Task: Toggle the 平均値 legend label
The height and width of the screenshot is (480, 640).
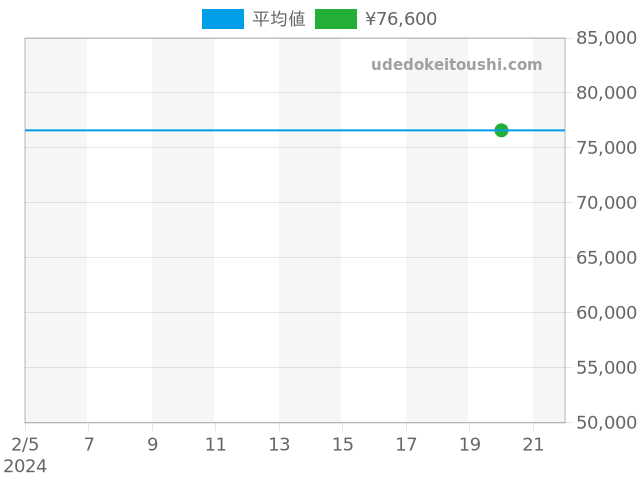Action: coord(279,19)
